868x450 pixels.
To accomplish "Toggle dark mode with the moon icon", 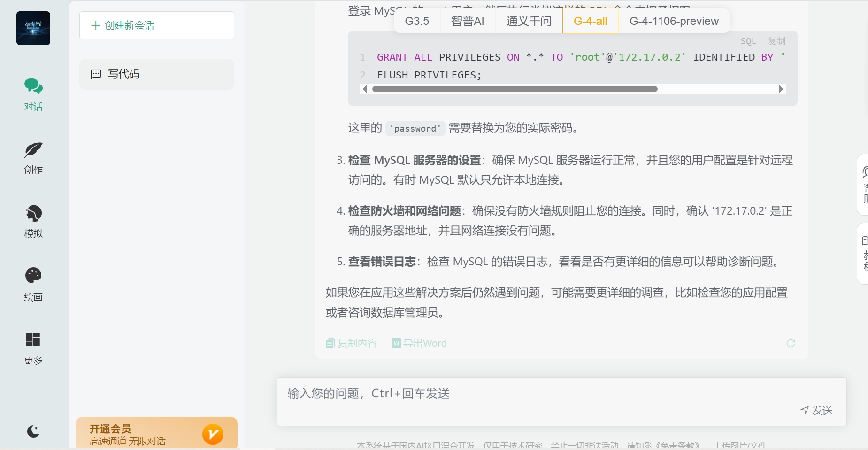I will [x=33, y=431].
